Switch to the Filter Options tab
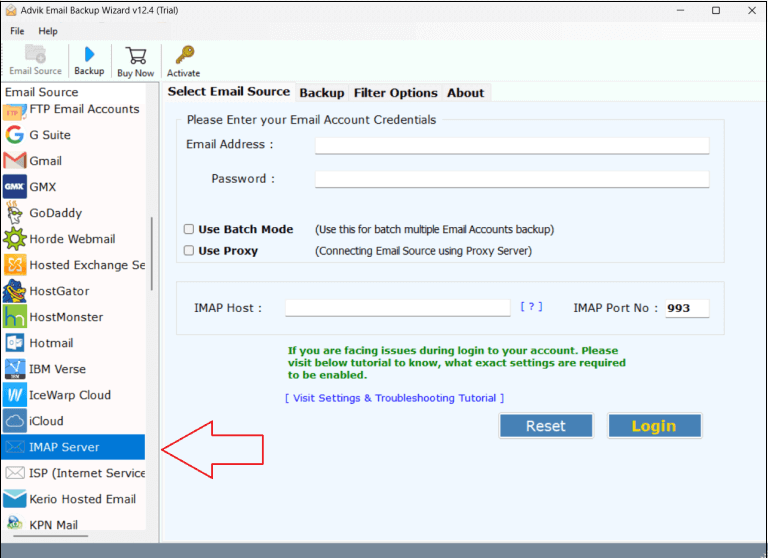Screen dimensions: 768x558 point(395,93)
